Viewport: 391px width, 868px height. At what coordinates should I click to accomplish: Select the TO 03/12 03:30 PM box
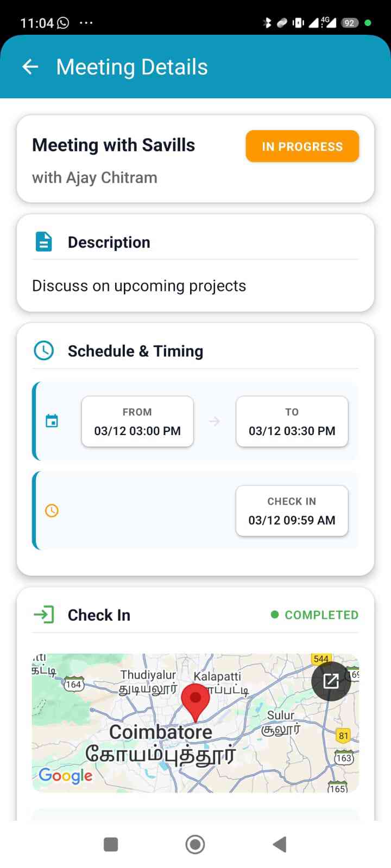point(292,422)
